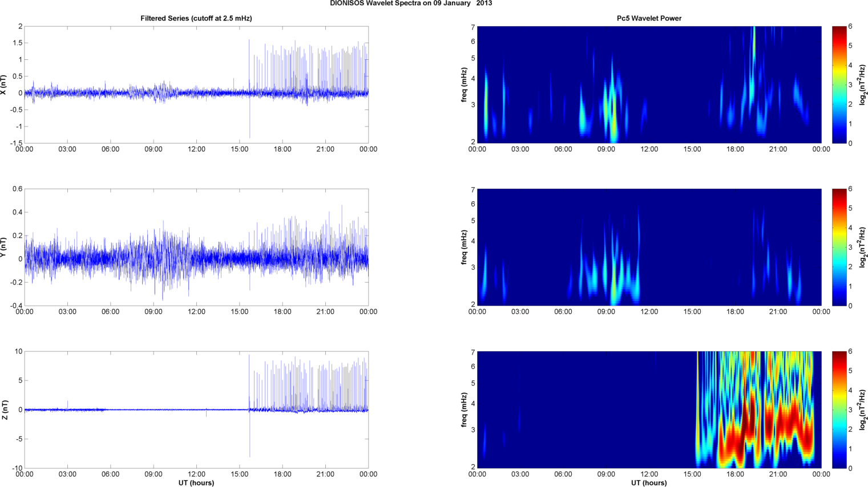868x487 pixels.
Task: Click the Z component wavelet power spectrogram
Action: click(649, 409)
